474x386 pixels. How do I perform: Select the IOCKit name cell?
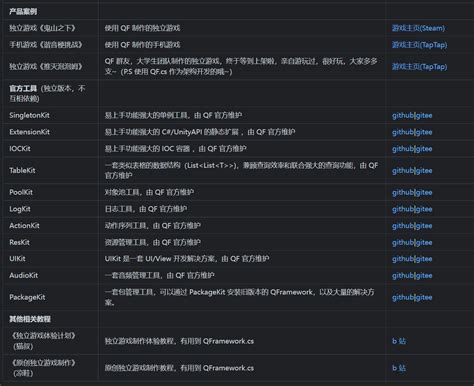[20, 149]
